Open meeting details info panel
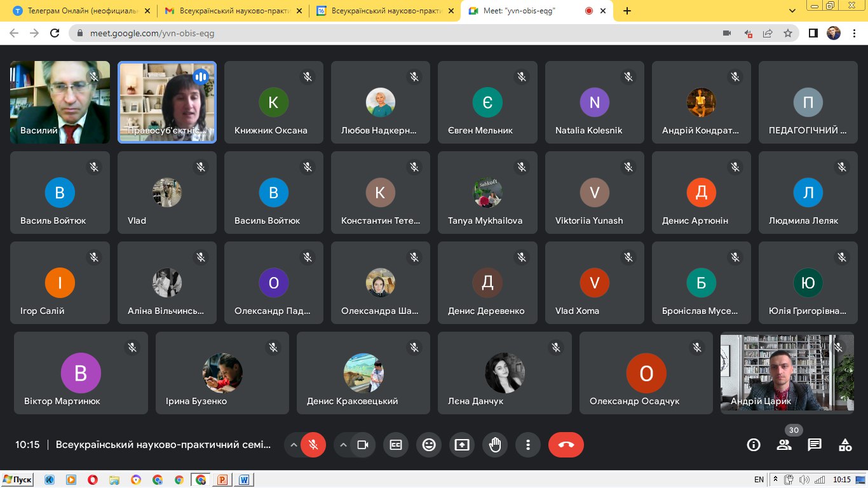868x488 pixels. point(754,445)
